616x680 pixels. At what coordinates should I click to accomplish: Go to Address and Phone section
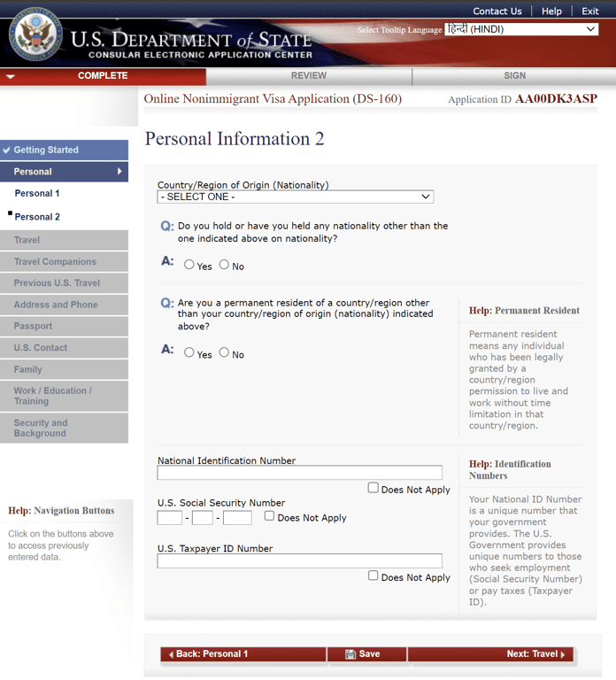[64, 305]
